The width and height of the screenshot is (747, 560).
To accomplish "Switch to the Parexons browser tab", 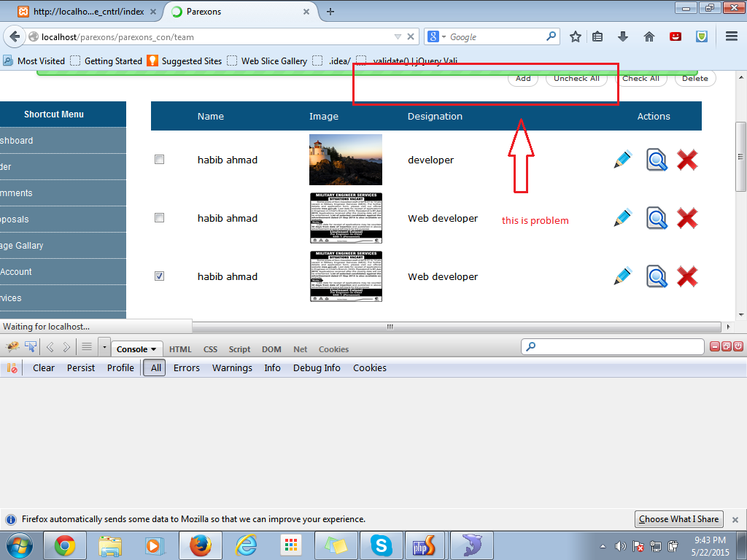I will click(x=242, y=12).
